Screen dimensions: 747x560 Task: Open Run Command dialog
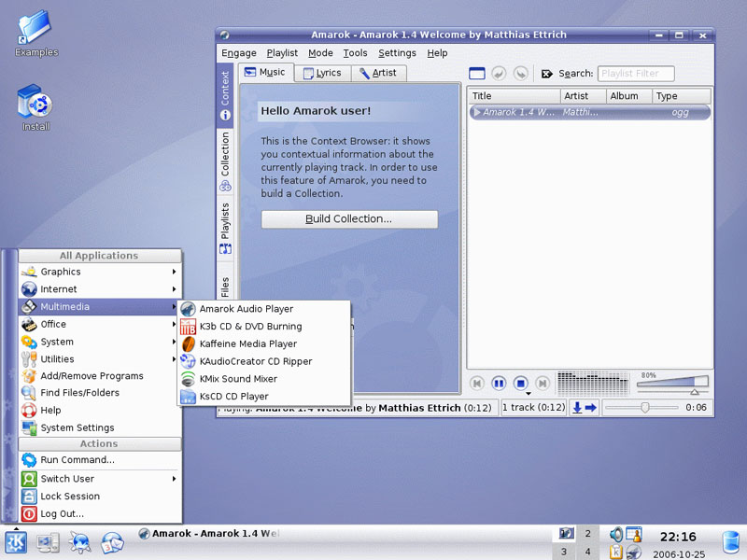100,460
